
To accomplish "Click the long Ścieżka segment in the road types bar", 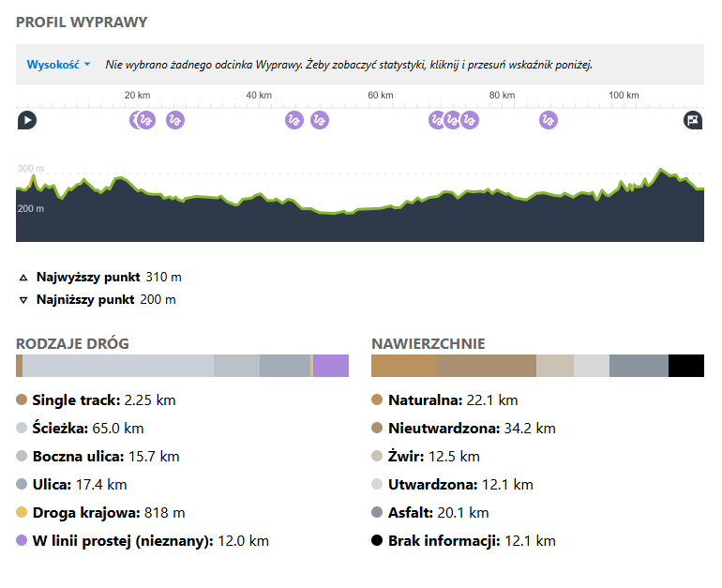I will [x=117, y=366].
